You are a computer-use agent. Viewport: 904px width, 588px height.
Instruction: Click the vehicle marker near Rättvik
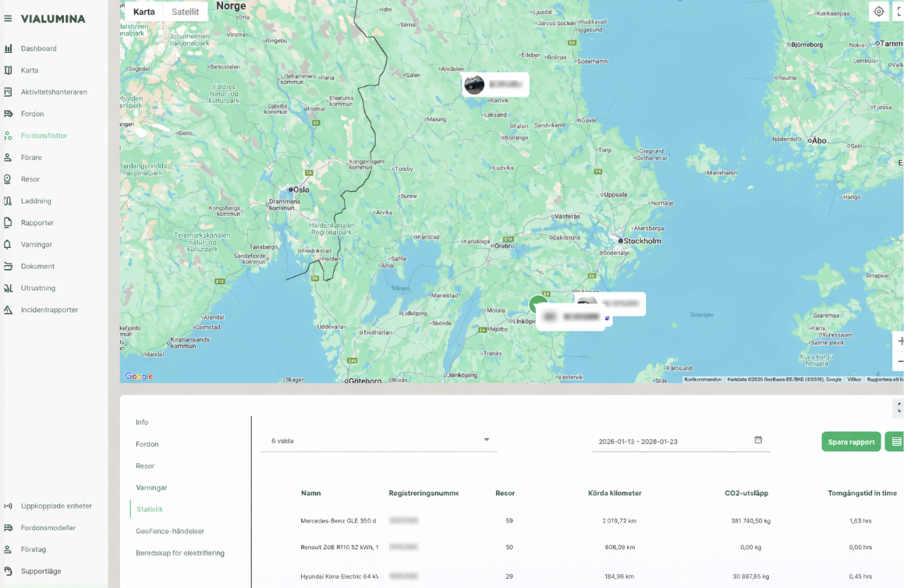point(475,84)
